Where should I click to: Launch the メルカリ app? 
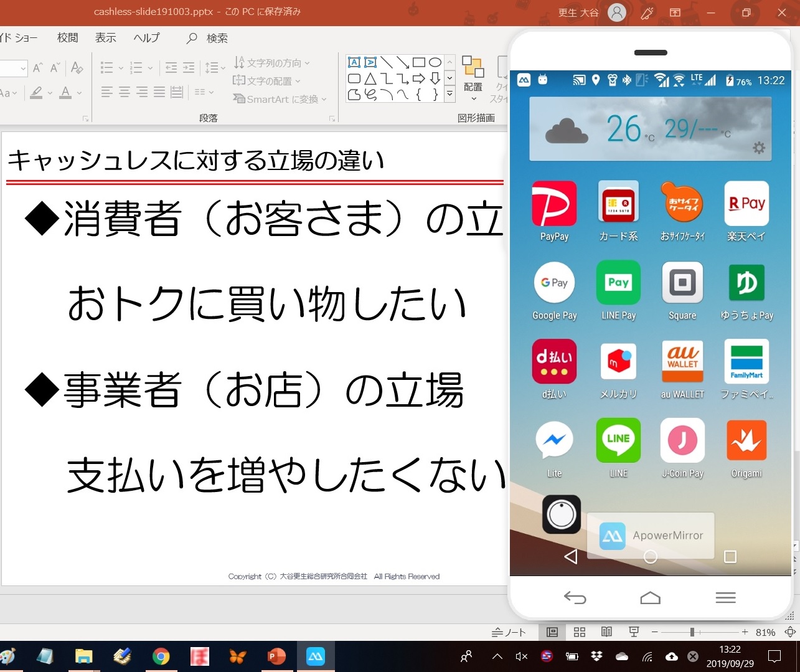click(x=618, y=362)
